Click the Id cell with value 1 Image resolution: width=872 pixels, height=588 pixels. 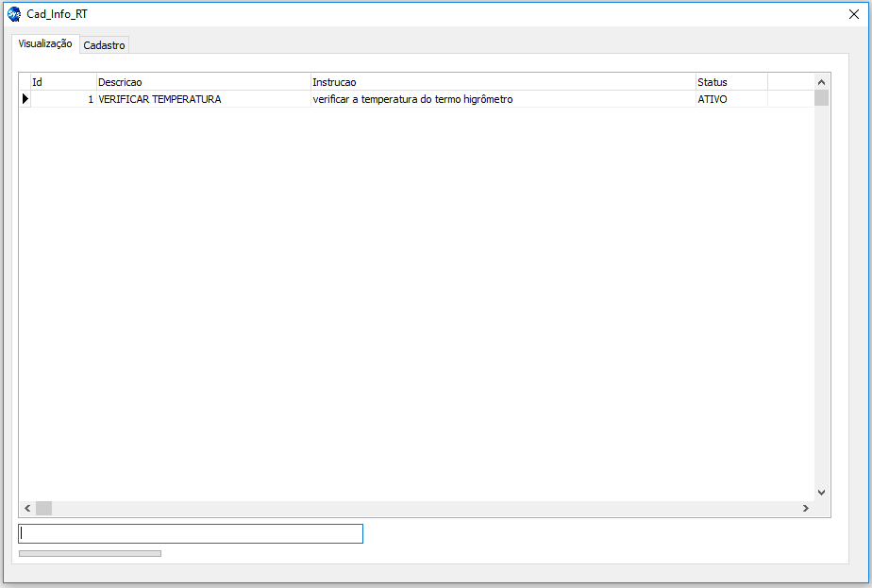tap(63, 99)
